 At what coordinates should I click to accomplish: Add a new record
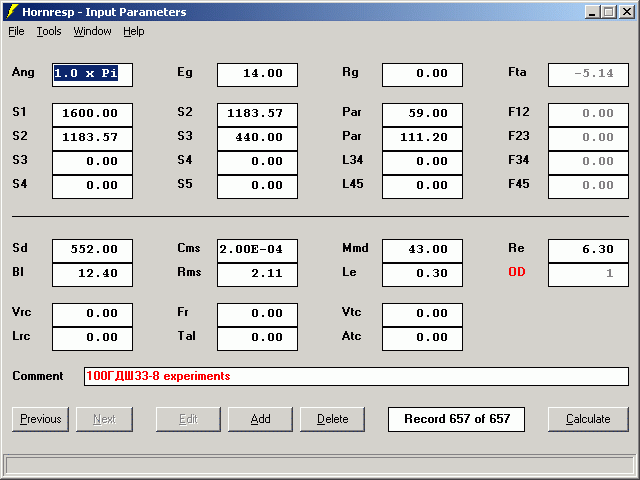(x=260, y=419)
